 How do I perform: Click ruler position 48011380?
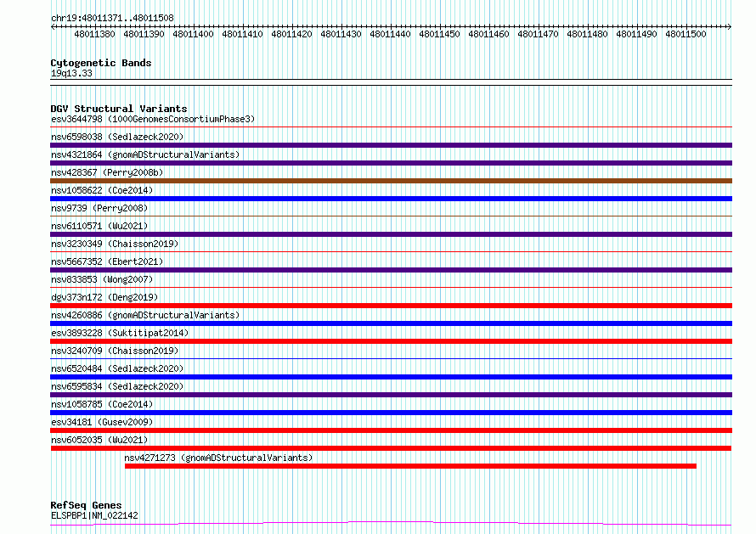coord(94,34)
